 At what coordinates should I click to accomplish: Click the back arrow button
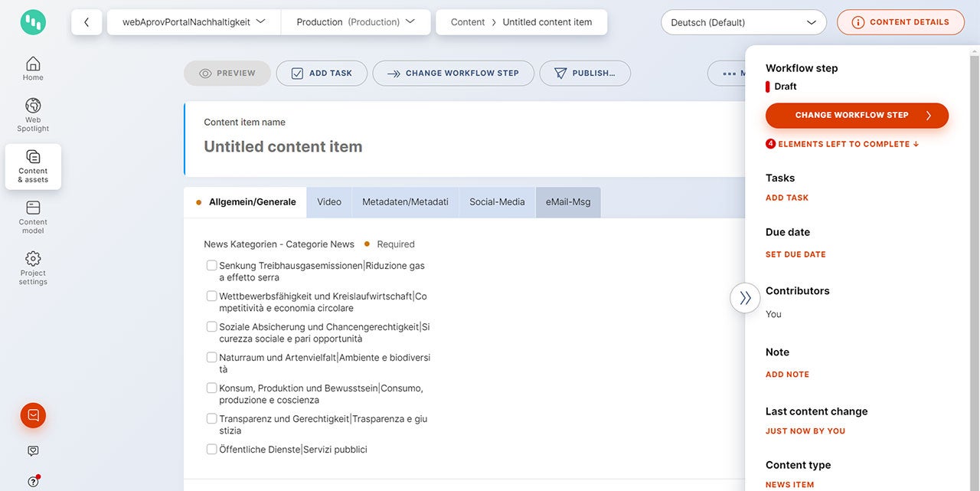pos(87,22)
